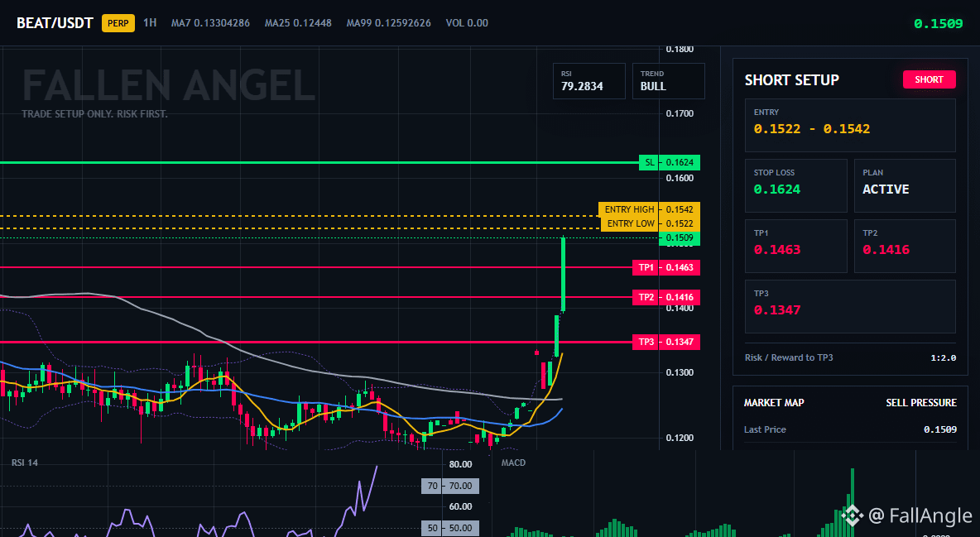Click the SHORT SETUP heading
The image size is (980, 537).
tap(792, 80)
